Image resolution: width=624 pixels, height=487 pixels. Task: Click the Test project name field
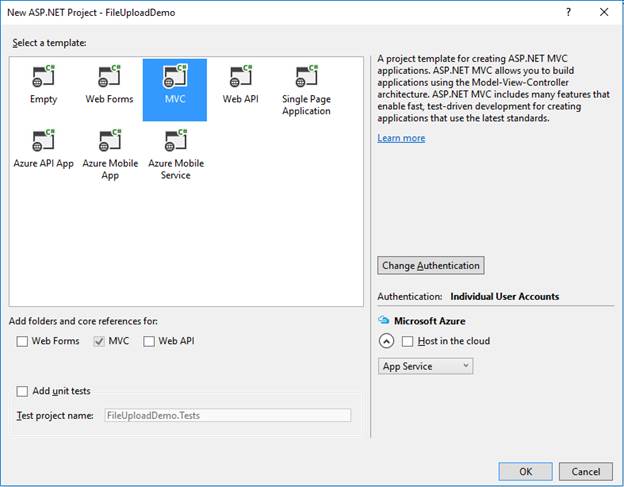point(228,415)
